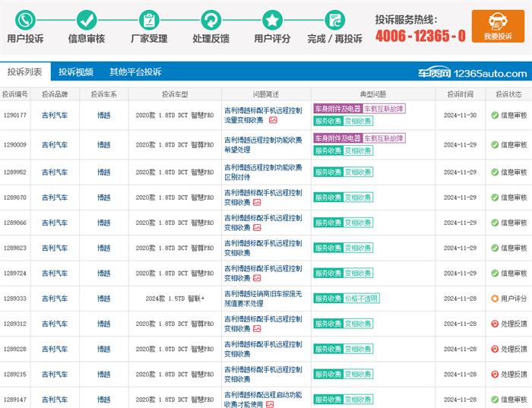
Task: Click the 厂家受理 clipboard icon
Action: [149, 20]
